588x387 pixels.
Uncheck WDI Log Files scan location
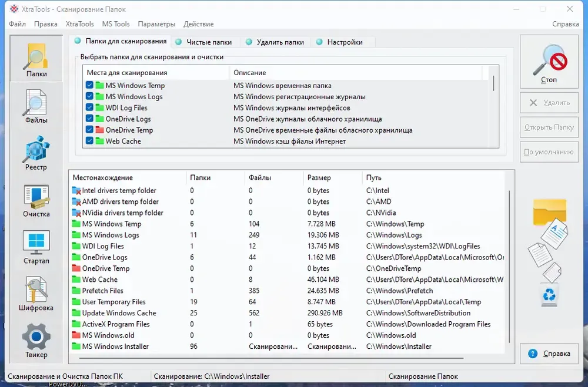coord(89,107)
